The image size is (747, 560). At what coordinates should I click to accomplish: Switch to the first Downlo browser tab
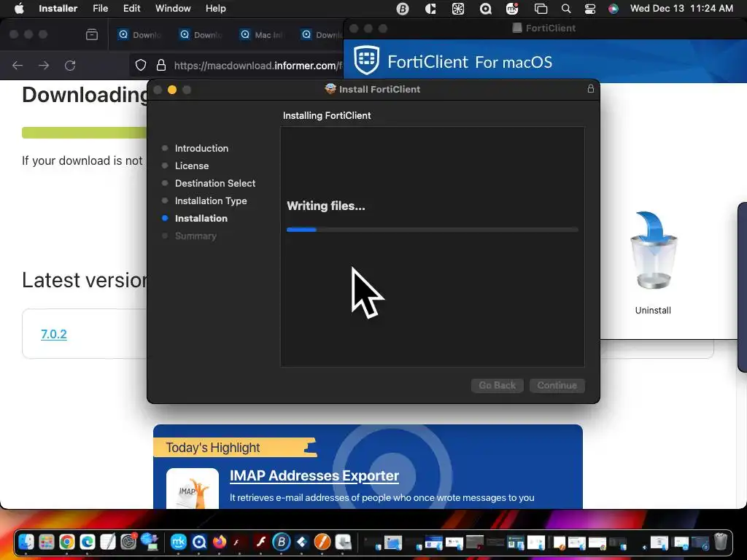point(139,35)
